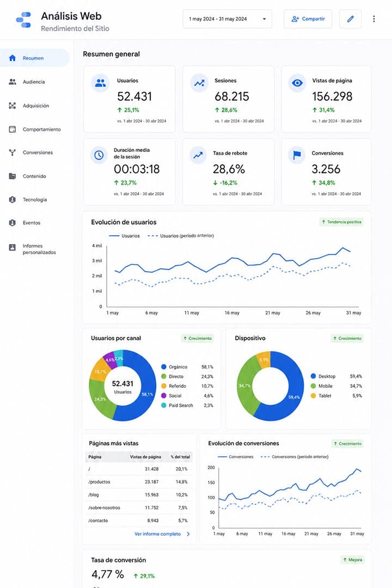Image resolution: width=392 pixels, height=588 pixels.
Task: Click the Referido yellow legend swatch
Action: point(163,386)
